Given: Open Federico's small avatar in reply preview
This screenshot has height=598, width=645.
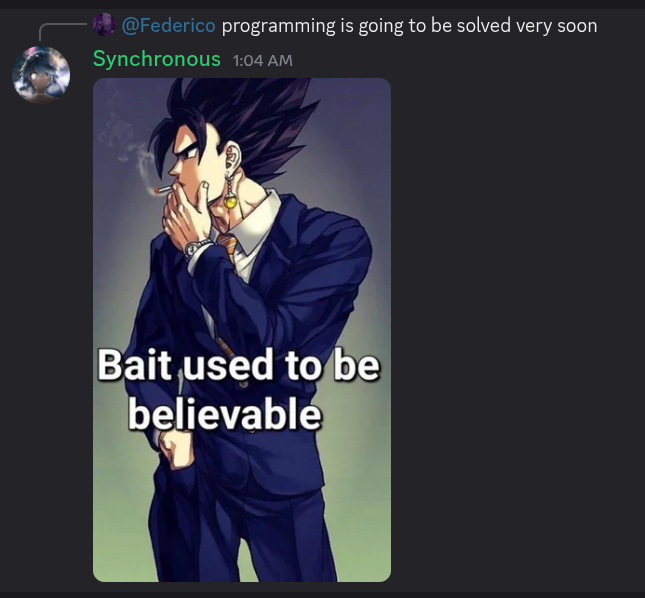Looking at the screenshot, I should [104, 25].
